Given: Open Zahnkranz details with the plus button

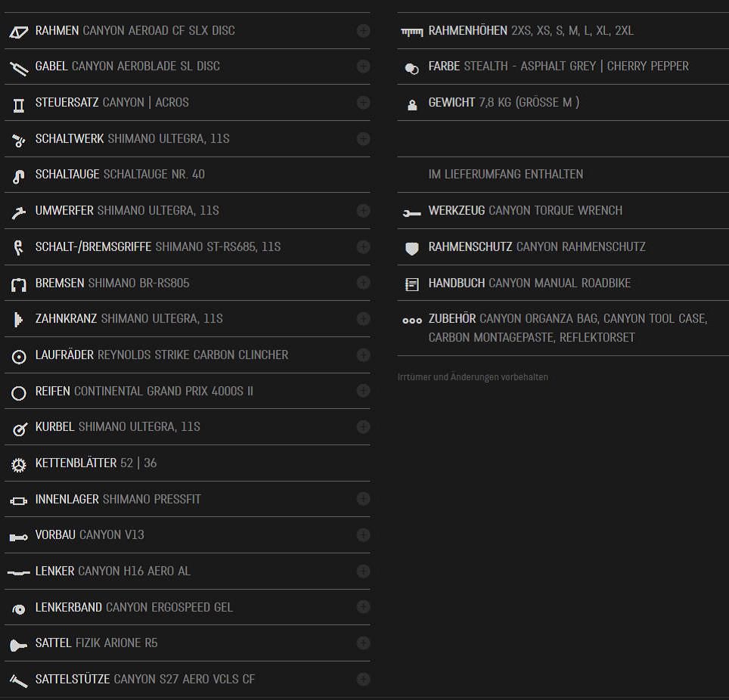Looking at the screenshot, I should [x=363, y=319].
